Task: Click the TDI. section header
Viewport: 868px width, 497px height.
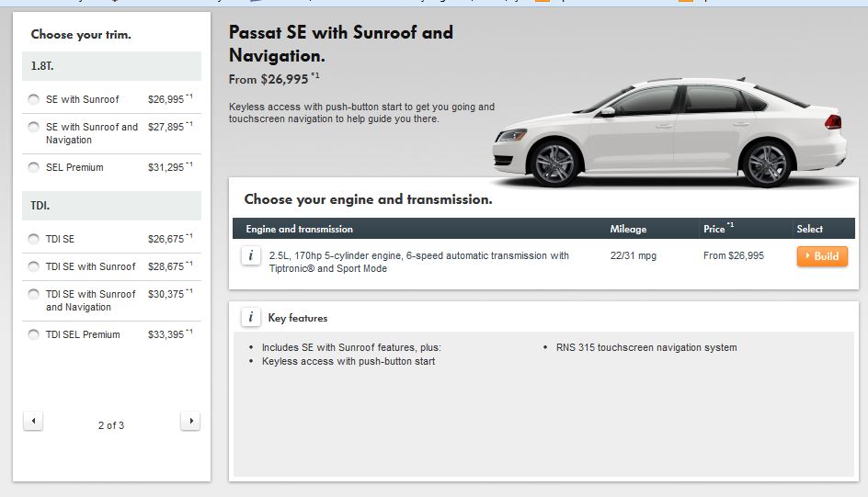Action: click(x=111, y=206)
